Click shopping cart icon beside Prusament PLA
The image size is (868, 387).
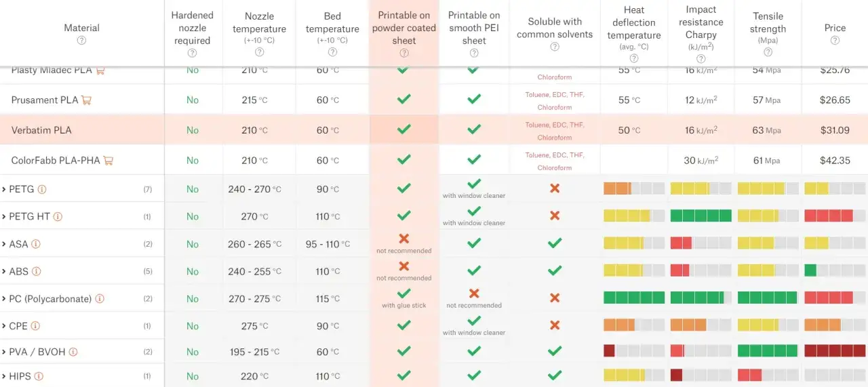86,100
